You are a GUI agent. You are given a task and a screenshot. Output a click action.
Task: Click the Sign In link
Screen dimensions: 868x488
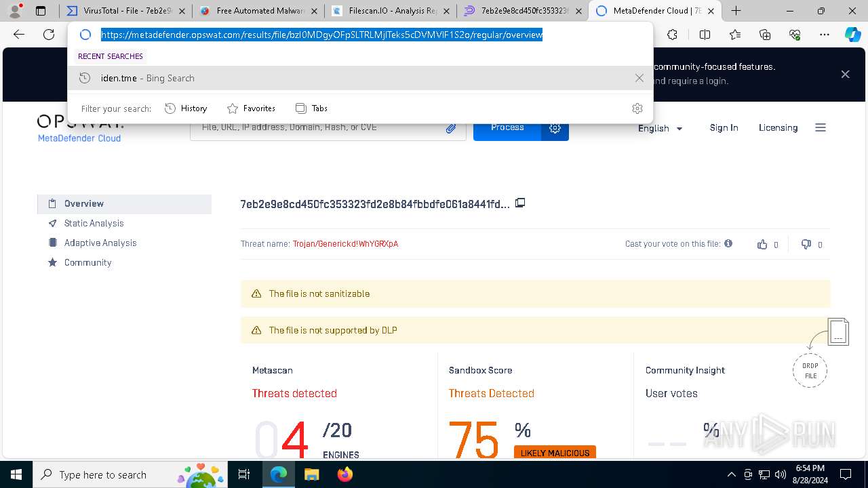724,127
